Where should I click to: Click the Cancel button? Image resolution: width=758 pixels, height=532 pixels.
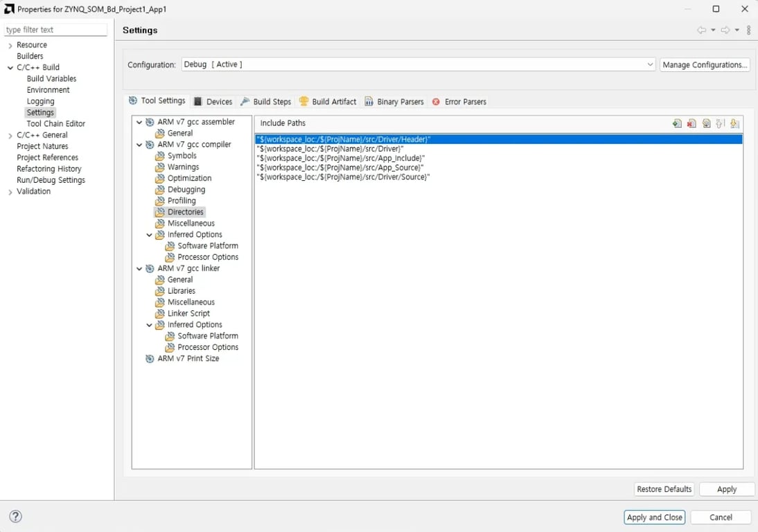pos(721,517)
